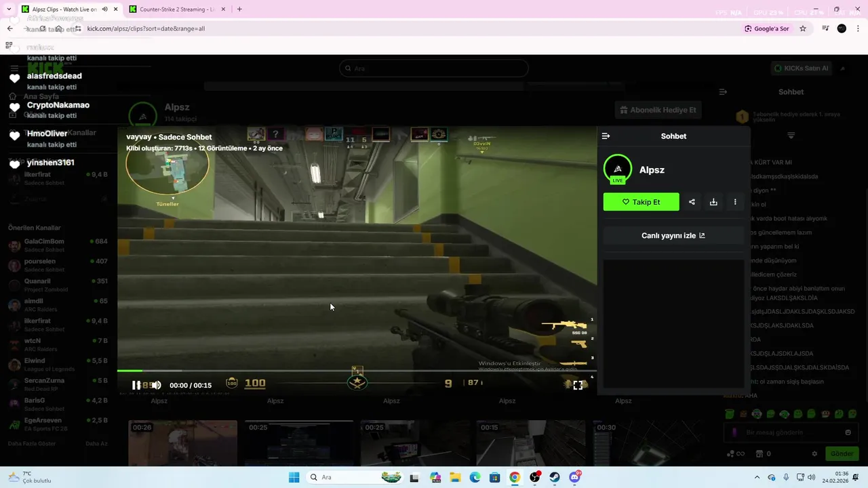Open emoji picker in chat input
Screen dimensions: 868x488
(848, 432)
